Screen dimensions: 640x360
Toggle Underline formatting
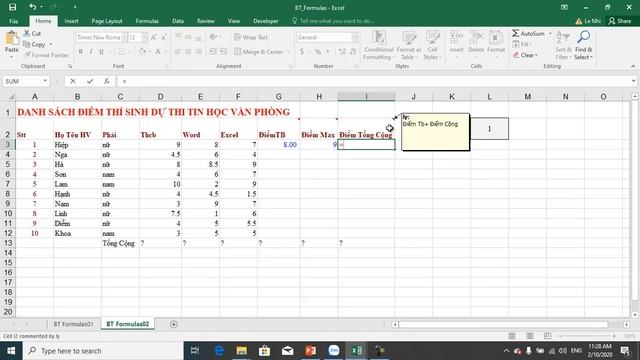pyautogui.click(x=101, y=51)
